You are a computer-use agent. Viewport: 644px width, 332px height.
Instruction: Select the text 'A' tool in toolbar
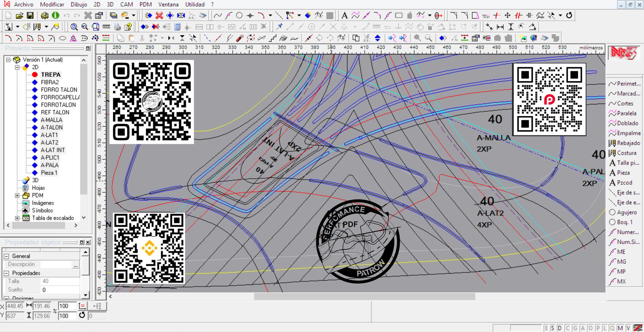tap(344, 15)
